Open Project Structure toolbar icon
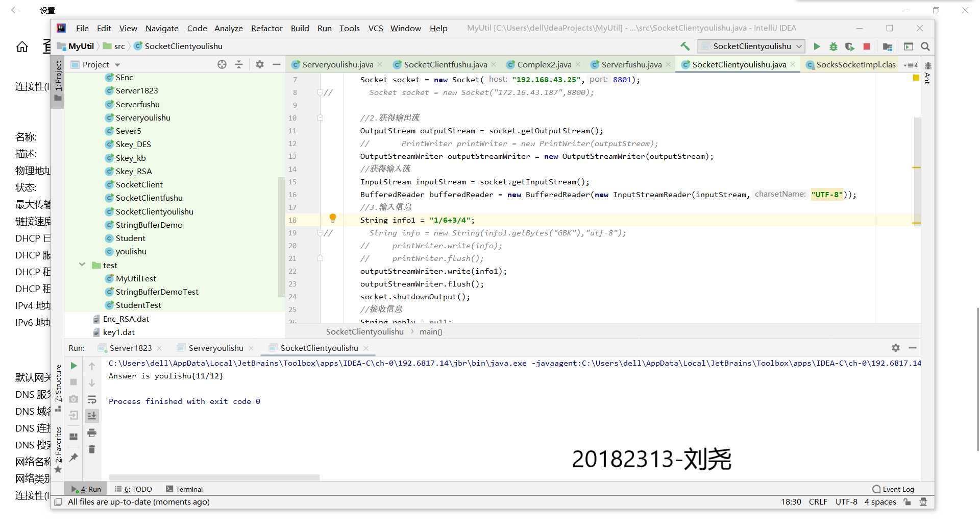Screen dimensions: 980x526 (888, 46)
